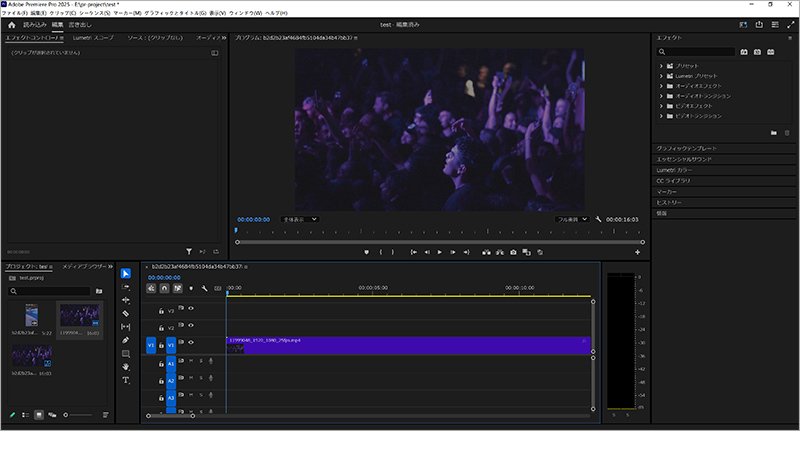800x451 pixels.
Task: Select the Pen tool
Action: (x=126, y=340)
